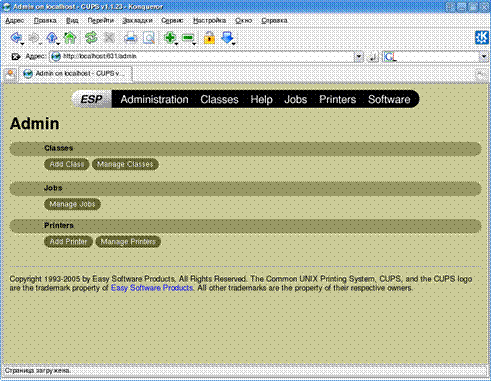Click the padlock security icon
This screenshot has height=381, width=491.
[209, 38]
